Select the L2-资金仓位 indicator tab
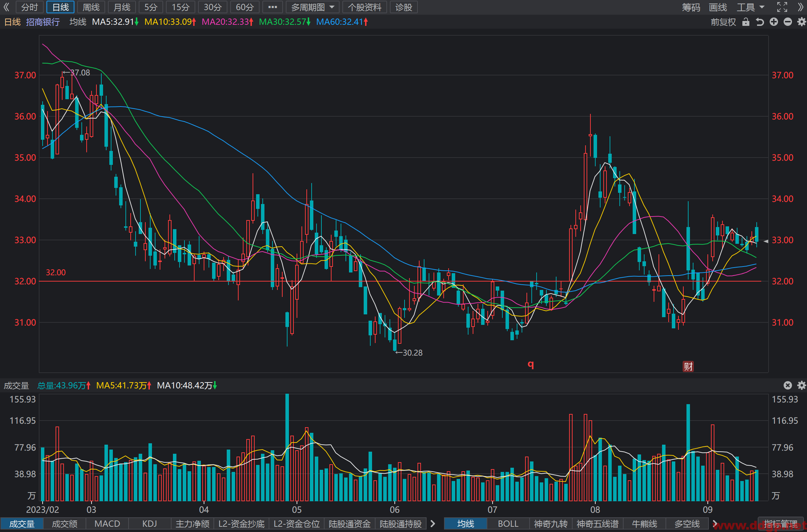807x532 pixels. coord(297,524)
